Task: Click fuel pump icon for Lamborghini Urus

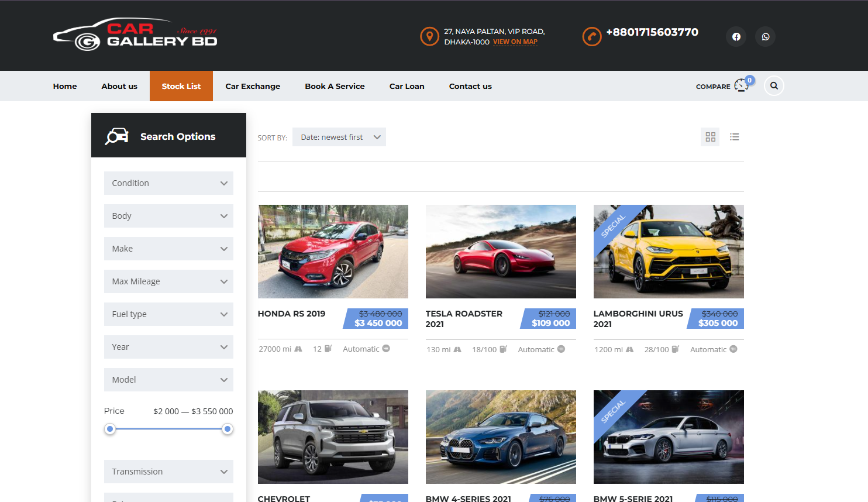Action: click(676, 349)
